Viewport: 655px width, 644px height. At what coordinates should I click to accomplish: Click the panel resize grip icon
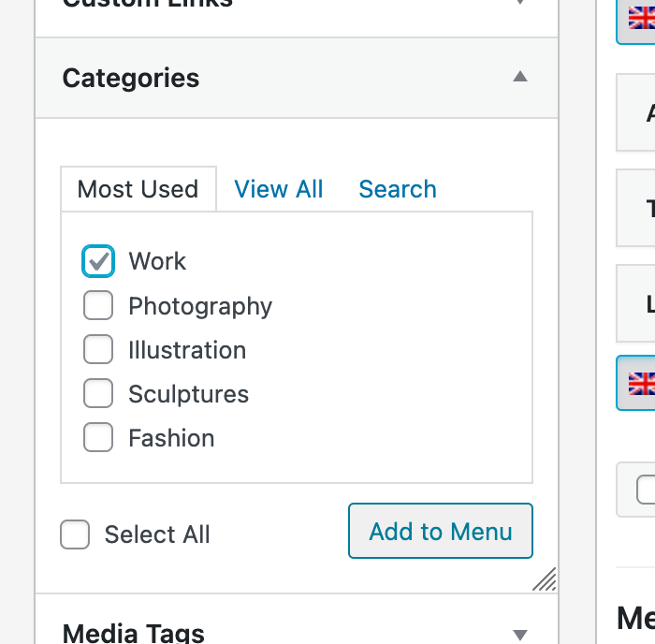[x=545, y=578]
